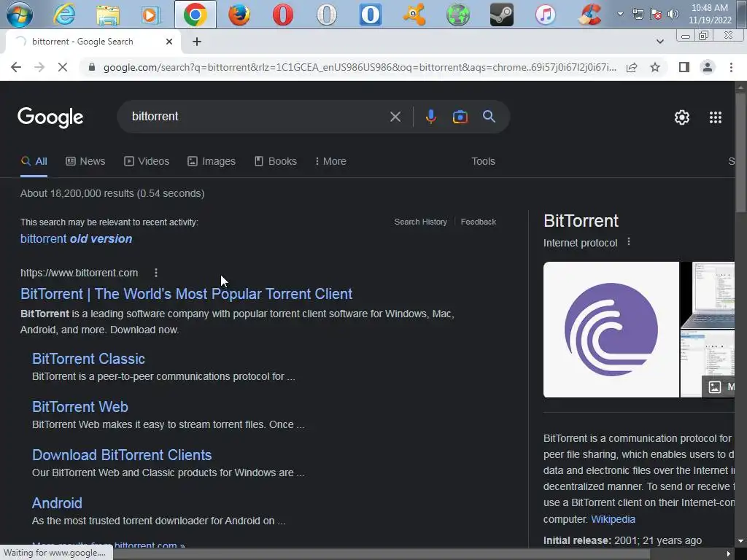Click the horizontal scrollbar at bottom
Screen dimensions: 747x560
381,554
